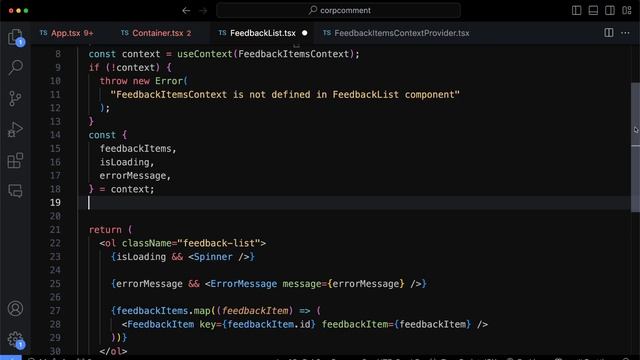Image resolution: width=640 pixels, height=360 pixels.
Task: Switch to the FeedbackItemsContextProvider.tsx tab
Action: [396, 33]
